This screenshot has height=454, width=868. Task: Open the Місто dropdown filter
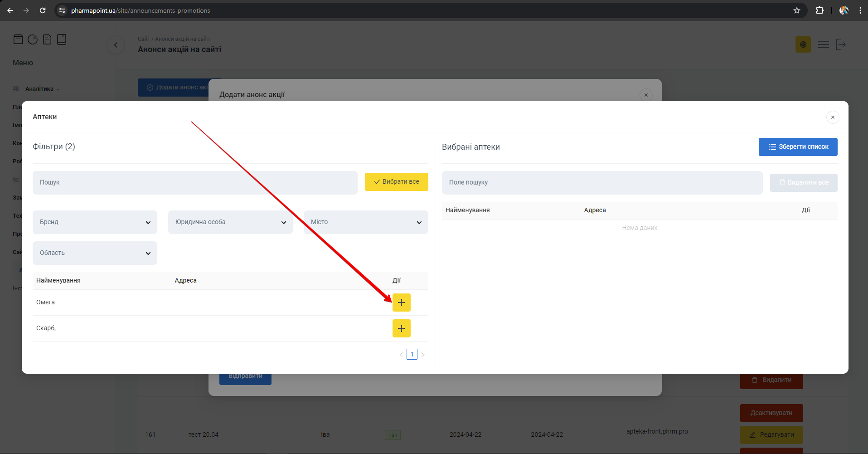[x=366, y=222]
